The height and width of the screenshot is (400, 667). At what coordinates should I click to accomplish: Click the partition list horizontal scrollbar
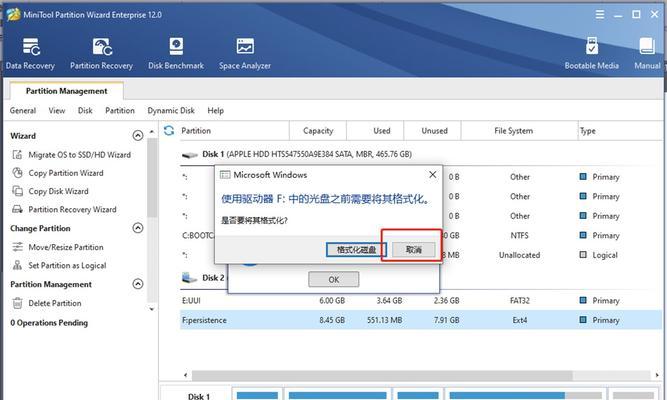tap(382, 375)
